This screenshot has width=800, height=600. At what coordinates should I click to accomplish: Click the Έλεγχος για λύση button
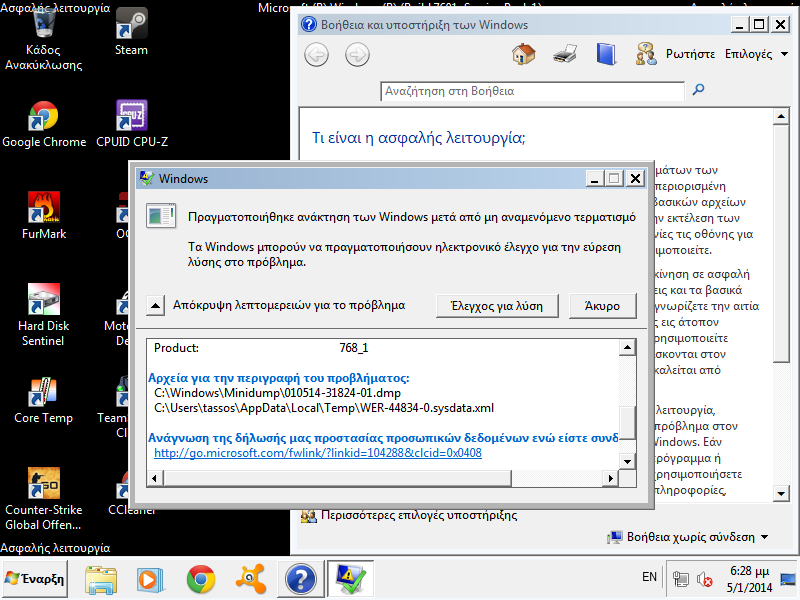pyautogui.click(x=497, y=306)
